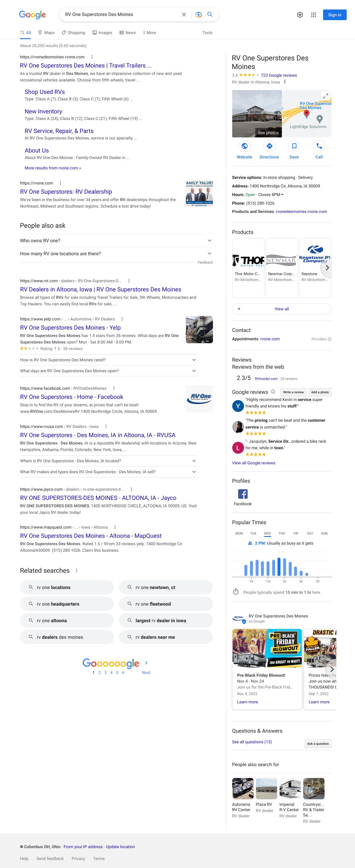Save the business with the bookmark icon
Viewport: 355px width, 868px height.
[294, 146]
